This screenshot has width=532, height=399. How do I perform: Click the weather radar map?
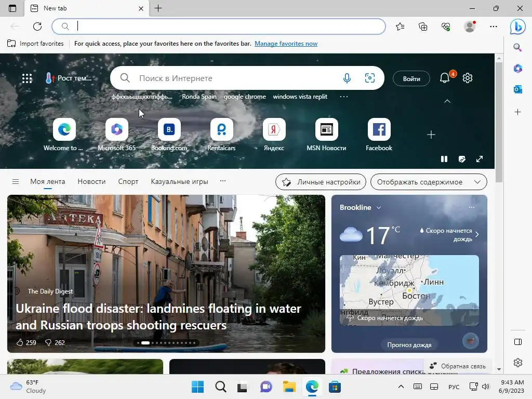(409, 290)
